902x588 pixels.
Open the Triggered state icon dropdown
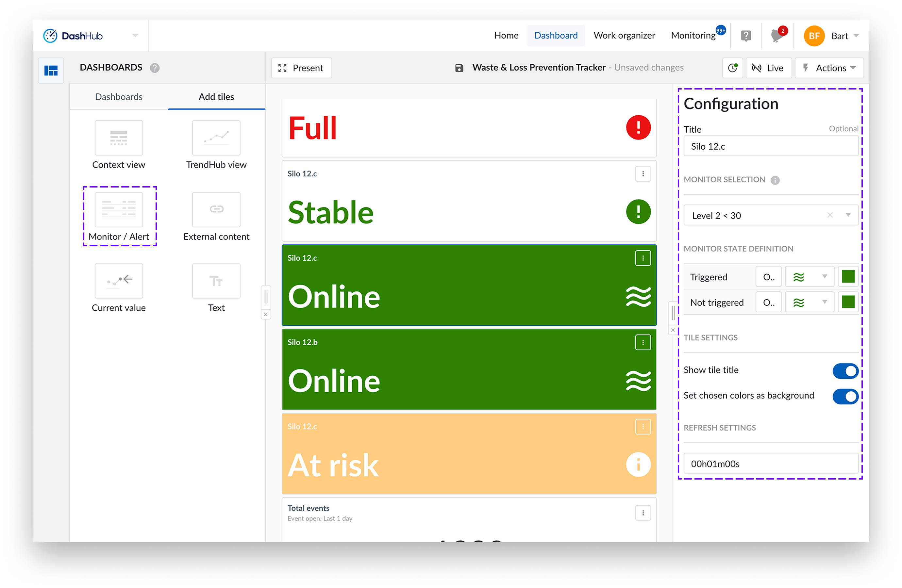(809, 277)
